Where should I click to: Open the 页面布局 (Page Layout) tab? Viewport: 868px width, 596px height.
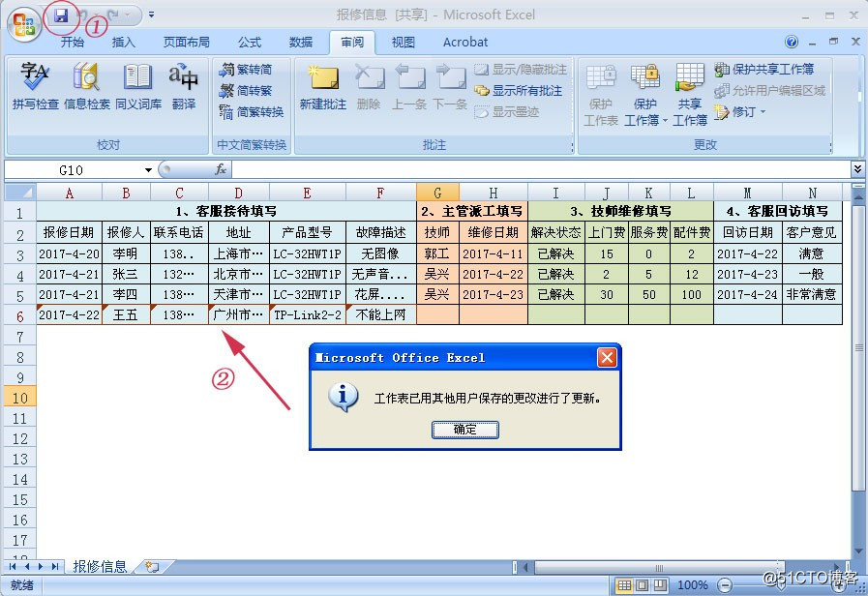tap(187, 42)
